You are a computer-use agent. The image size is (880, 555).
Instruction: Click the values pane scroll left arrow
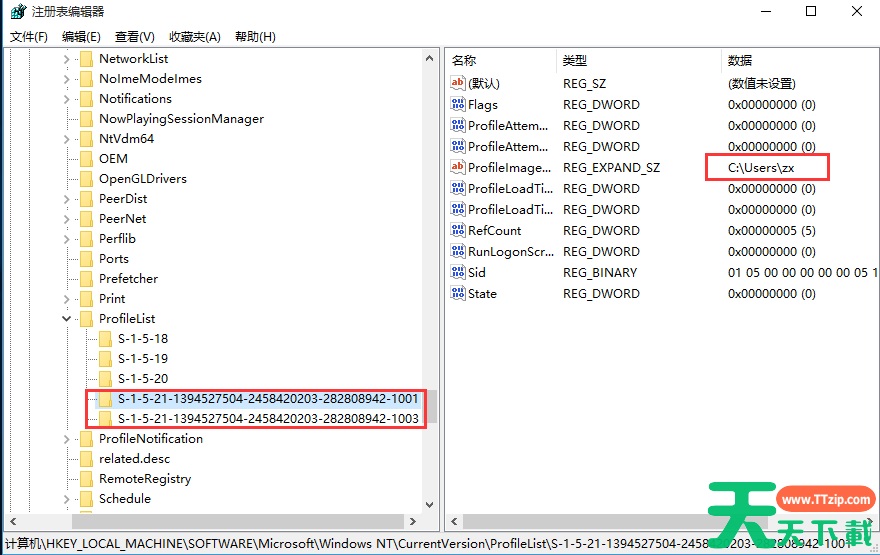coord(454,521)
